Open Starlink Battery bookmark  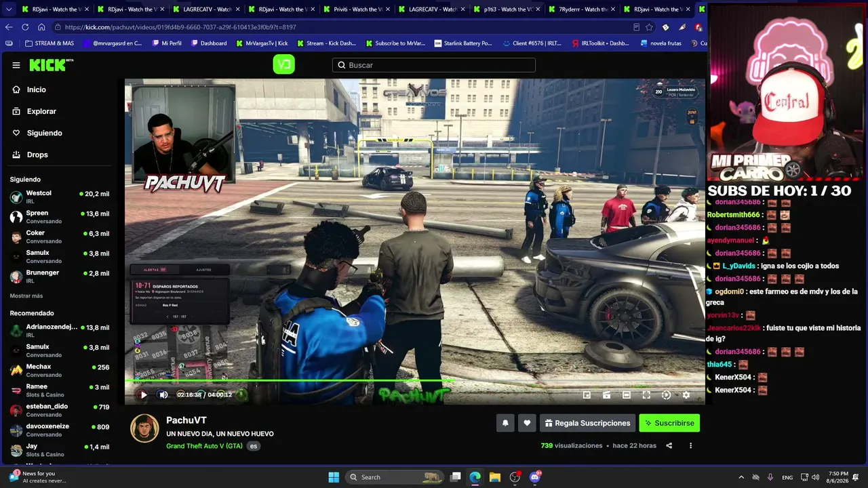coord(463,43)
